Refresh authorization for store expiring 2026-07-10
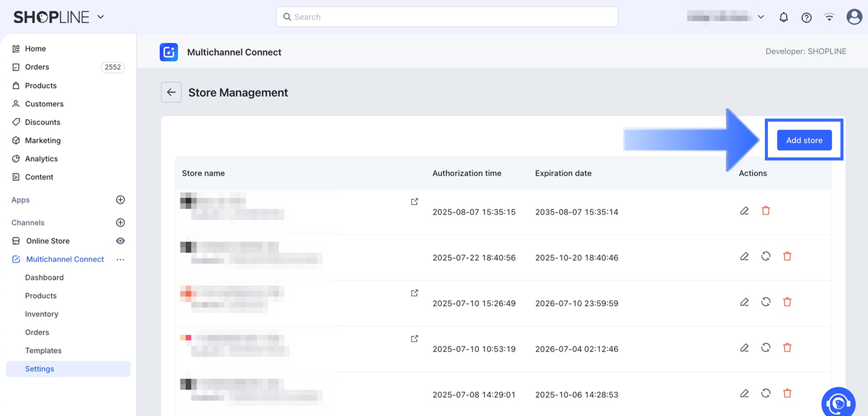Screen dimensions: 868x416 pyautogui.click(x=765, y=302)
